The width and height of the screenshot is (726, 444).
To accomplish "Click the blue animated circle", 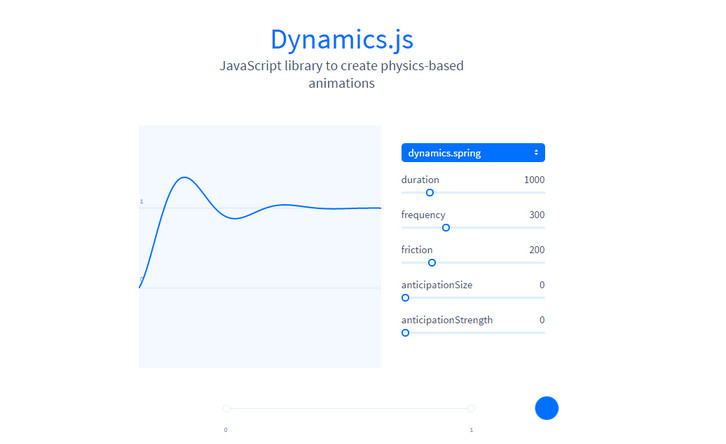I will tap(546, 408).
